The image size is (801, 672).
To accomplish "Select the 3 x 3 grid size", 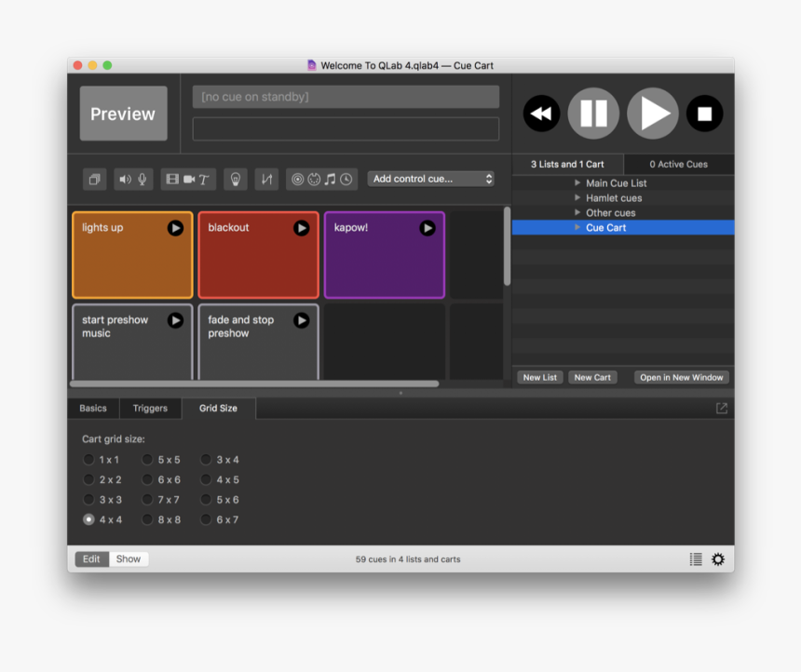I will pyautogui.click(x=88, y=500).
